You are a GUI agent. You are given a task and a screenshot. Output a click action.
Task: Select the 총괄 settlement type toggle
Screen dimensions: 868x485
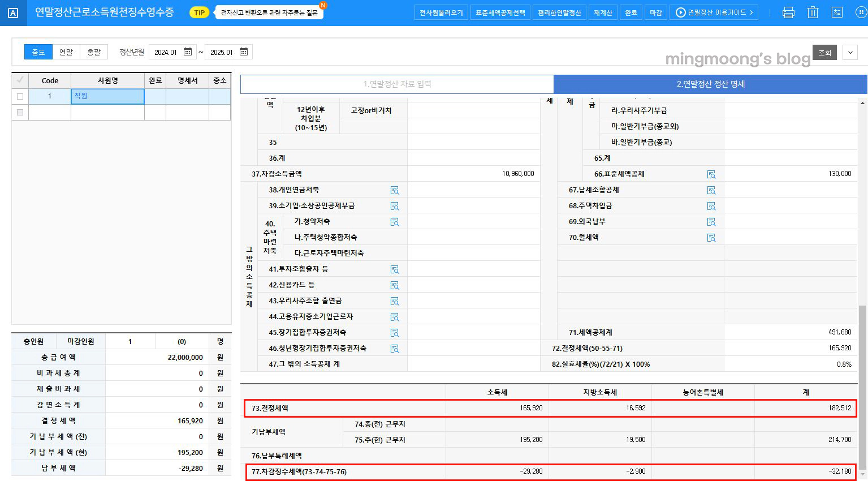(x=94, y=52)
